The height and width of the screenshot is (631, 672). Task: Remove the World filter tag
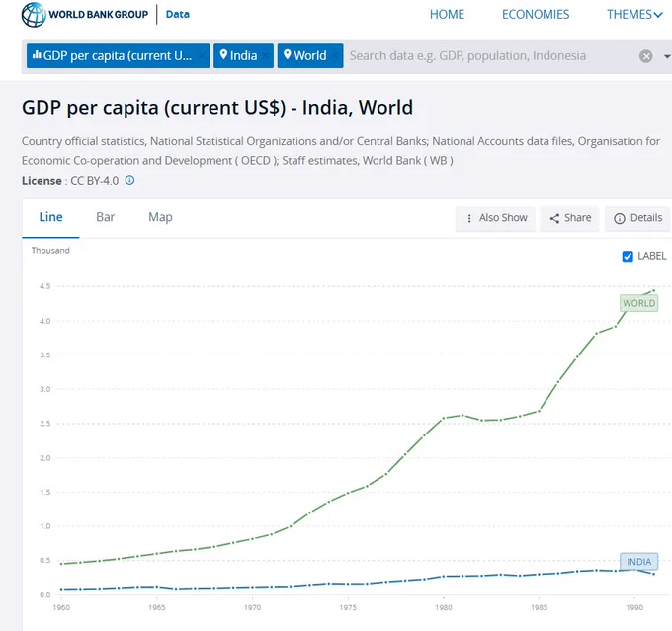335,55
